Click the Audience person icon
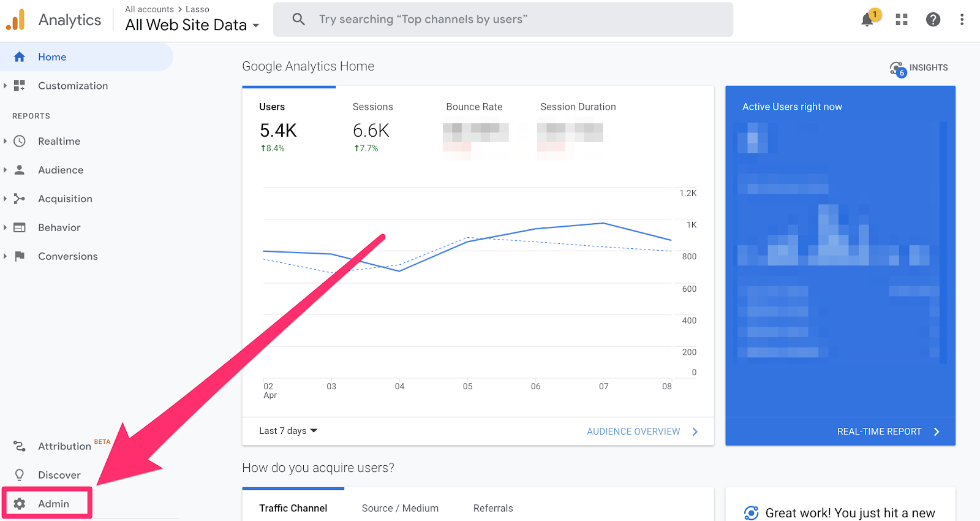Image resolution: width=980 pixels, height=521 pixels. tap(20, 170)
